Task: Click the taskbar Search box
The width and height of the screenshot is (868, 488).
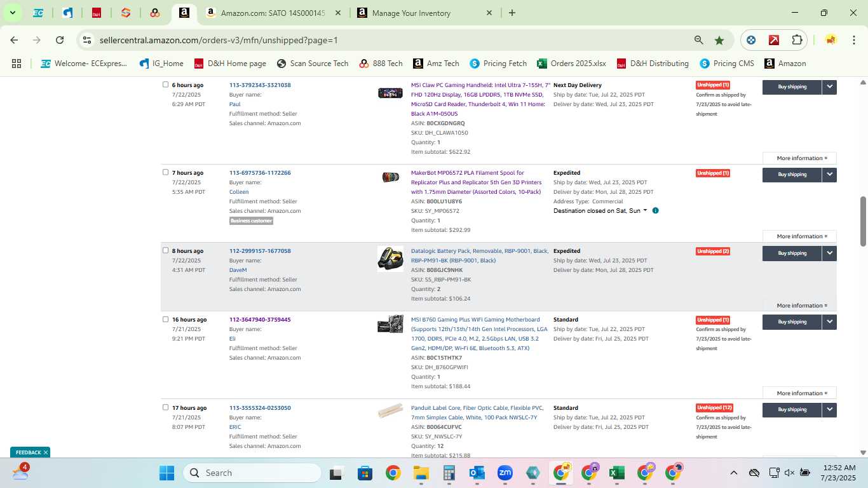Action: (252, 473)
